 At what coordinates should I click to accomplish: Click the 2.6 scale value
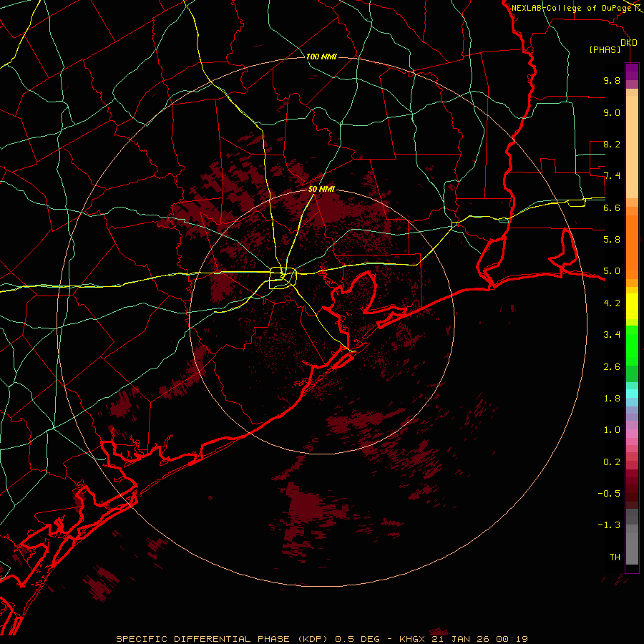612,366
